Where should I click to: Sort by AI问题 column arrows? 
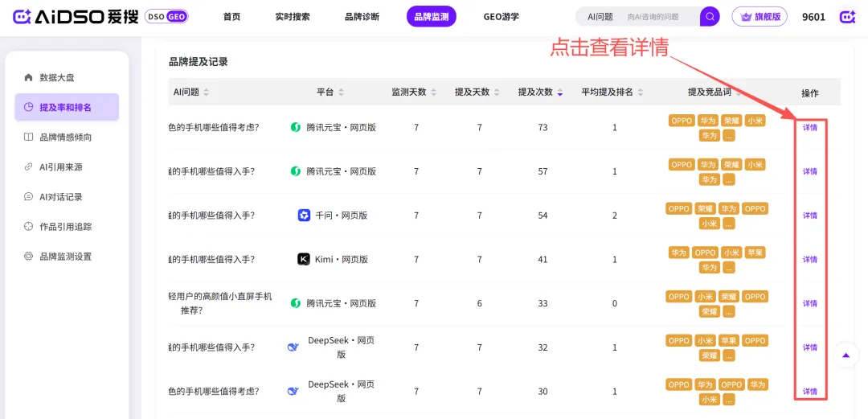207,92
